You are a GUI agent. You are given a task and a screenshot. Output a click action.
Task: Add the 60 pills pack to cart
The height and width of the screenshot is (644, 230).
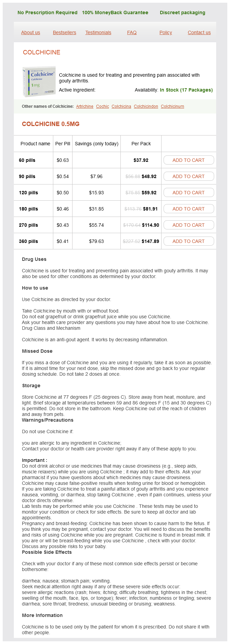click(x=189, y=160)
